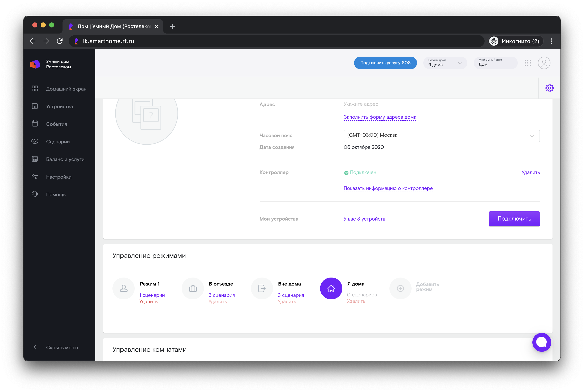Click 'Подключить услугу SOS' button

tap(385, 63)
